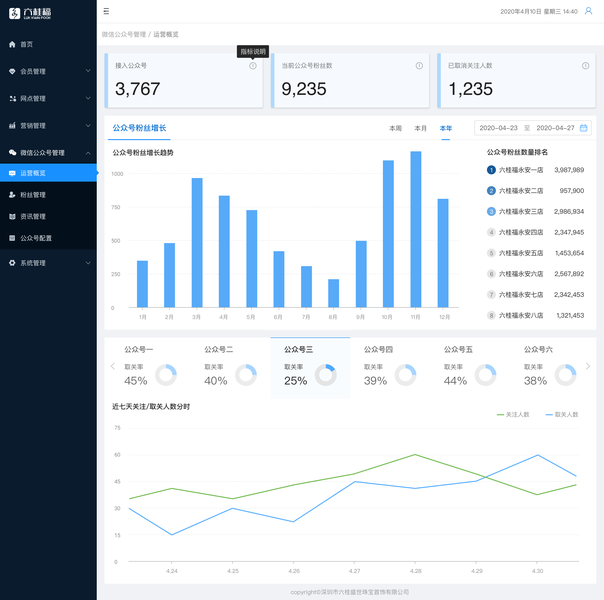Screen dimensions: 604x600
Task: Click the 微信公众号管理 WeChat icon
Action: tap(12, 153)
